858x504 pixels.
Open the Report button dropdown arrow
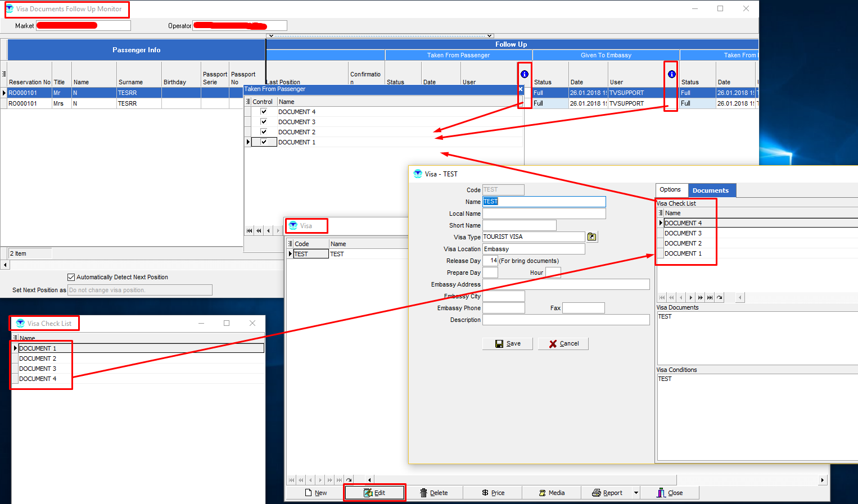coord(636,493)
